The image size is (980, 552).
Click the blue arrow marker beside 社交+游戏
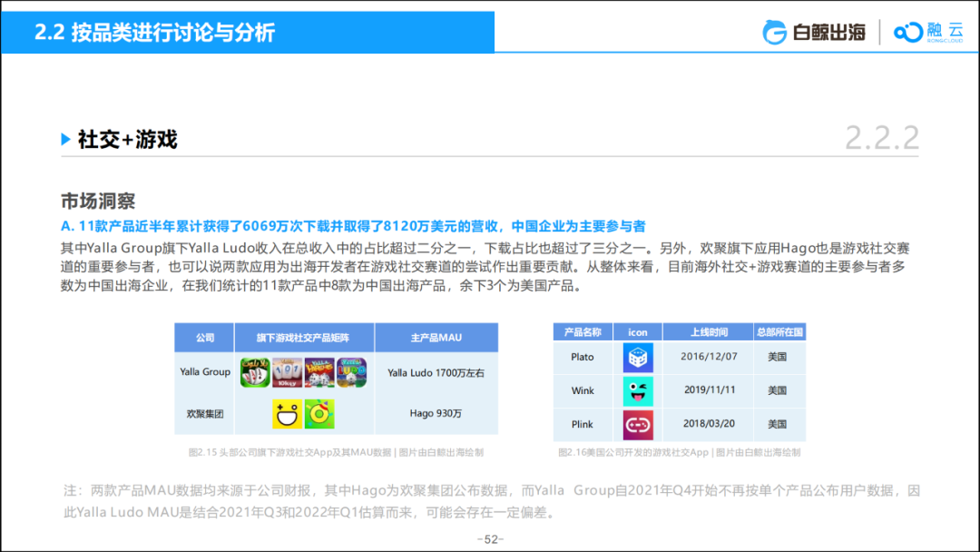pos(64,138)
